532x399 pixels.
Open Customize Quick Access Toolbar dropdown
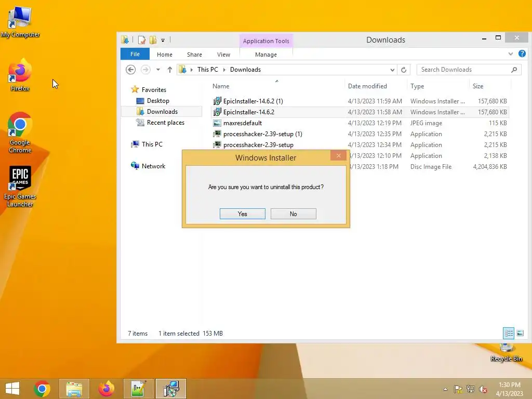(163, 41)
